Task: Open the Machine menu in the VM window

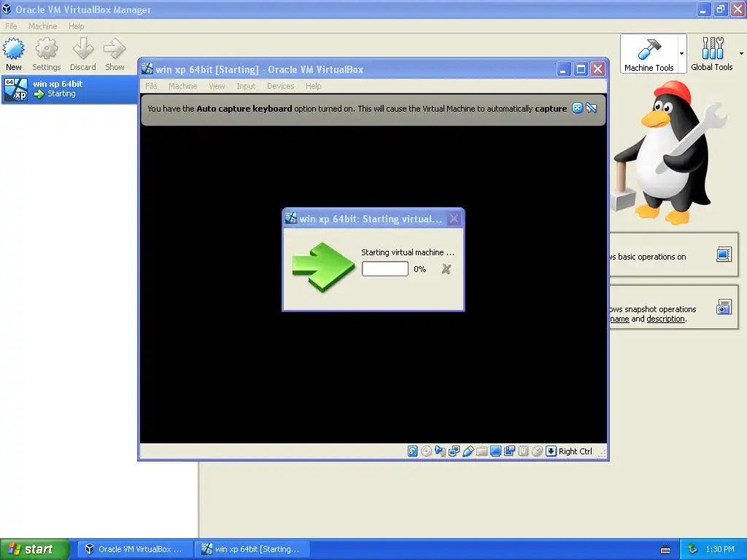Action: coord(182,86)
